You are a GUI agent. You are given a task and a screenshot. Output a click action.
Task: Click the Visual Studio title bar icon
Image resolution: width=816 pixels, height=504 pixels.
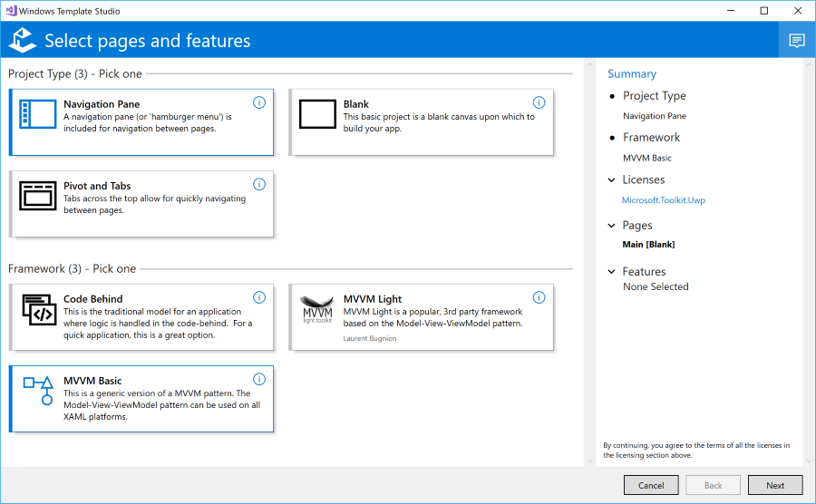click(11, 10)
